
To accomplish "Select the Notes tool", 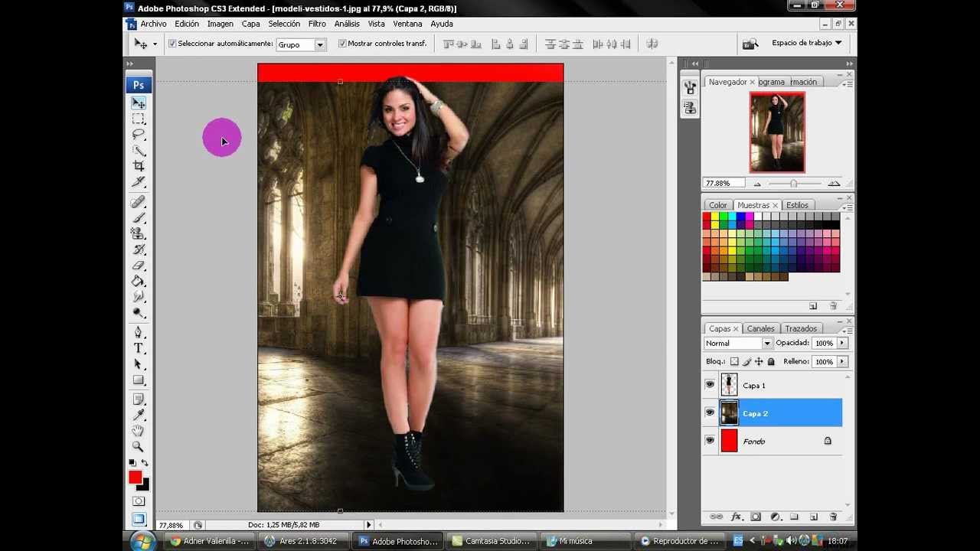I will pyautogui.click(x=139, y=399).
